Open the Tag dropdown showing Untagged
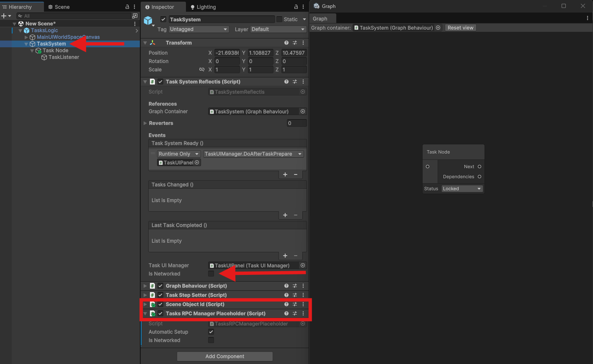The width and height of the screenshot is (593, 364). pyautogui.click(x=199, y=29)
